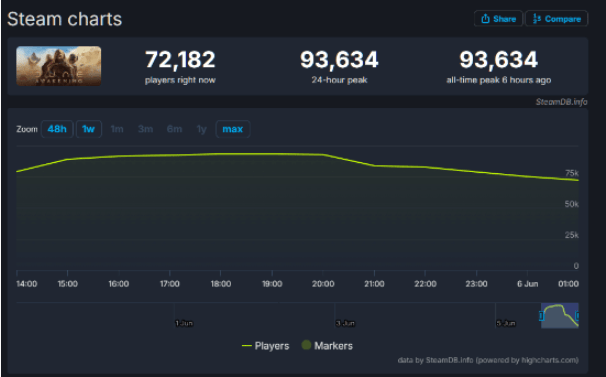
Task: Click the all-time peak 6 hours ago stat
Action: [499, 67]
